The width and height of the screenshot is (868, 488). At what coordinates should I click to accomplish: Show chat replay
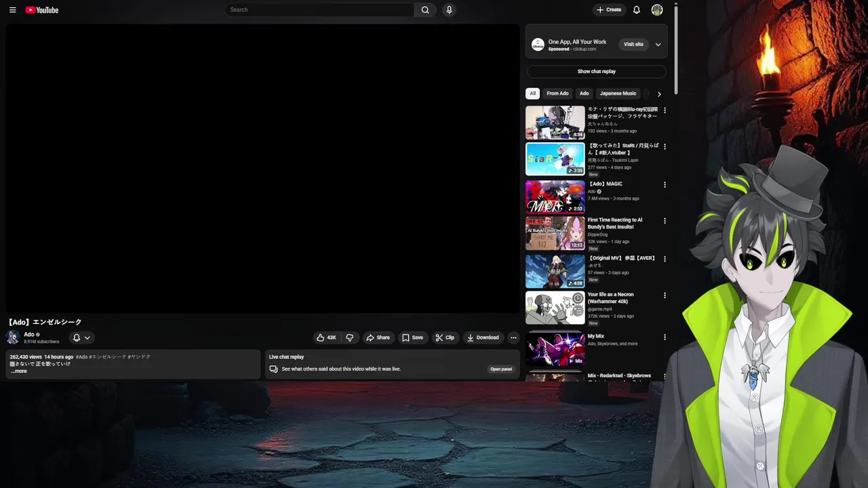pyautogui.click(x=597, y=71)
